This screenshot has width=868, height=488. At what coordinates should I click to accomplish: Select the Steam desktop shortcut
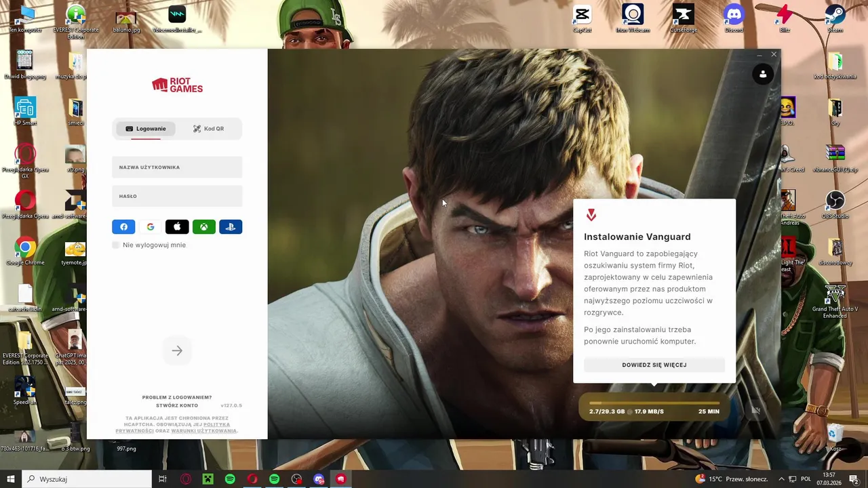[835, 19]
